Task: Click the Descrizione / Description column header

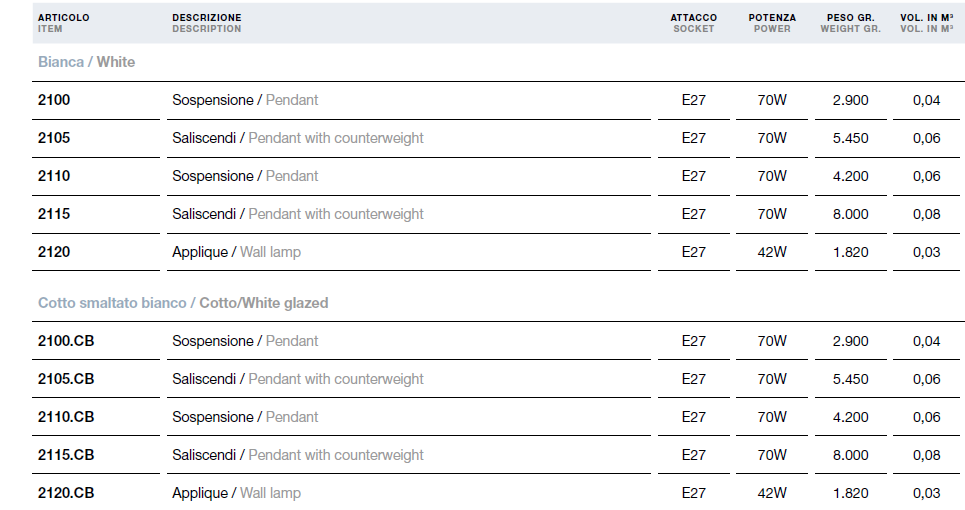Action: click(207, 23)
